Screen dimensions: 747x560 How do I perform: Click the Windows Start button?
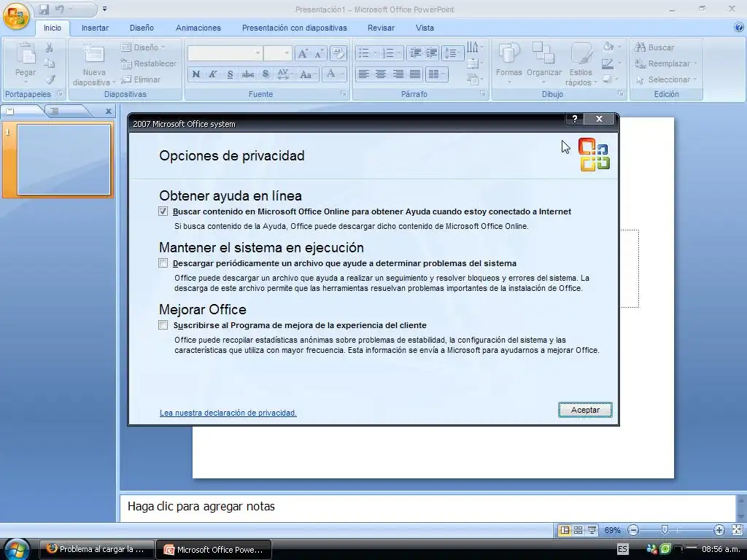[16, 549]
